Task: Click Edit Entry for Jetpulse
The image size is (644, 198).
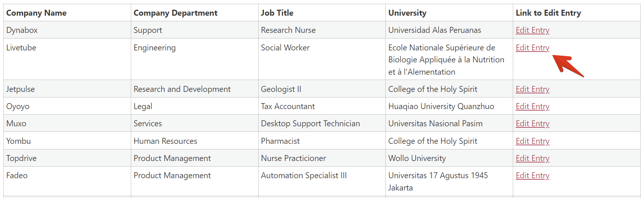Action: tap(532, 89)
